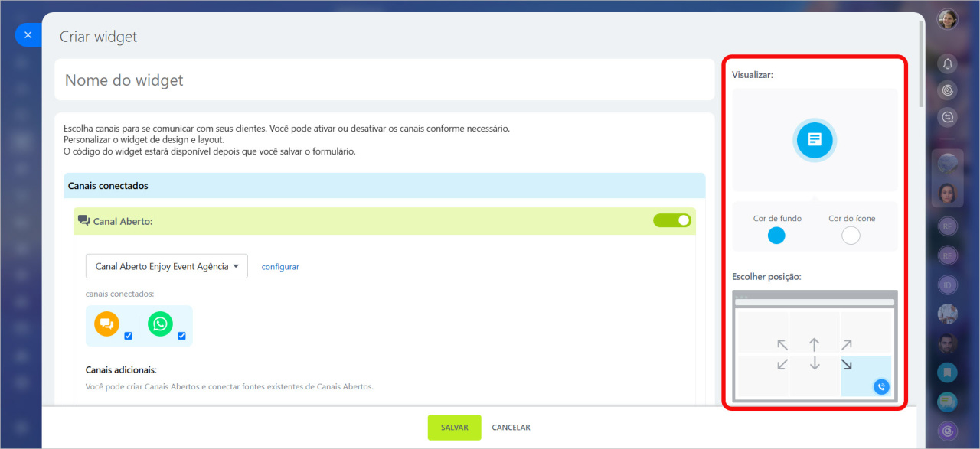980x449 pixels.
Task: Open the user profile avatar at the top
Action: [948, 19]
